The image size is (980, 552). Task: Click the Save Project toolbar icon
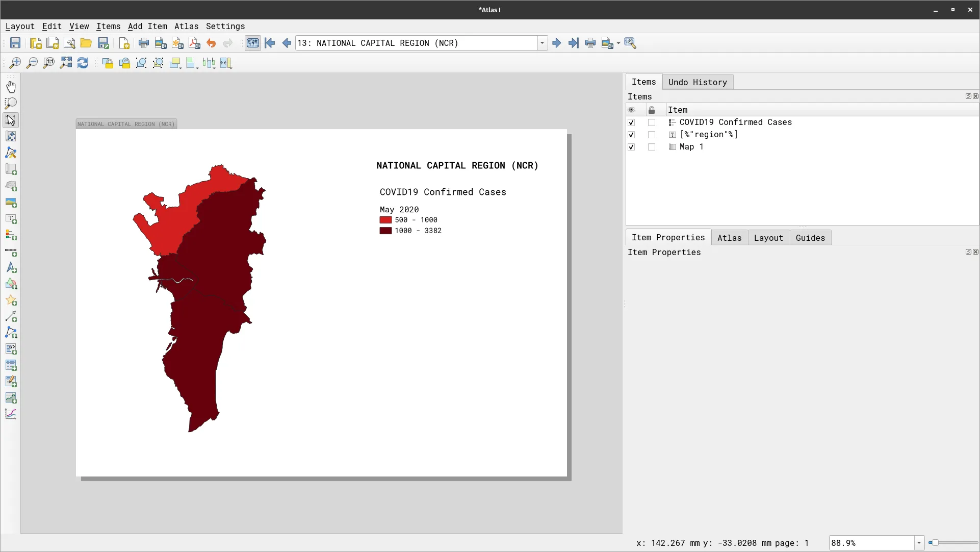pyautogui.click(x=15, y=43)
